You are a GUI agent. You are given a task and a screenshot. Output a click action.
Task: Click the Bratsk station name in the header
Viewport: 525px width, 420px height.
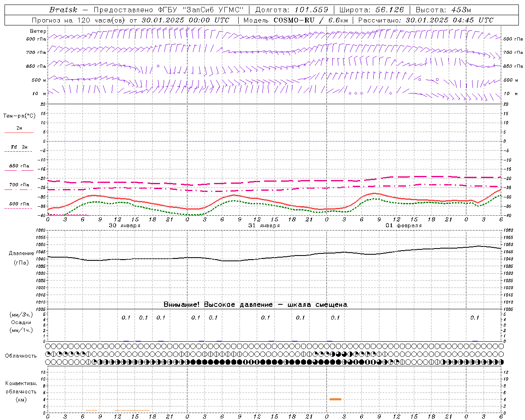(63, 10)
